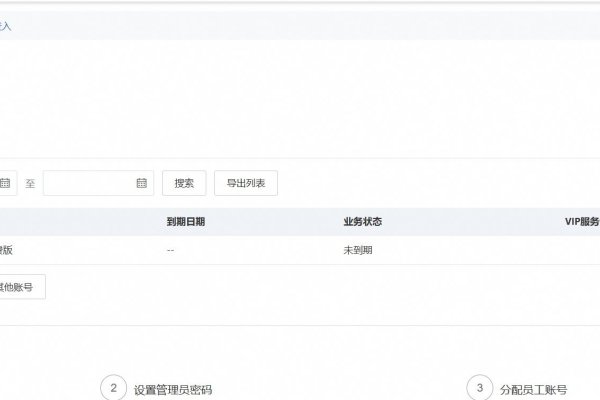Click the 导出列表 export list button
Viewport: 600px width, 400px height.
[246, 183]
